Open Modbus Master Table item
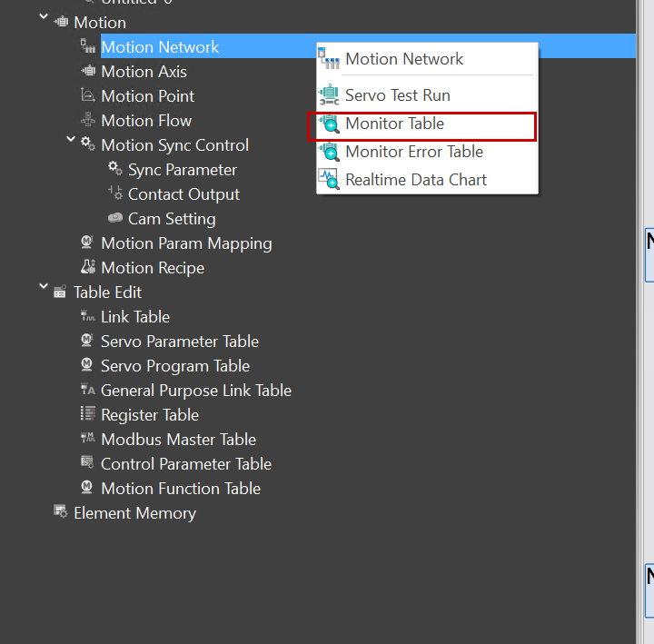Viewport: 654px width, 644px height. [178, 440]
